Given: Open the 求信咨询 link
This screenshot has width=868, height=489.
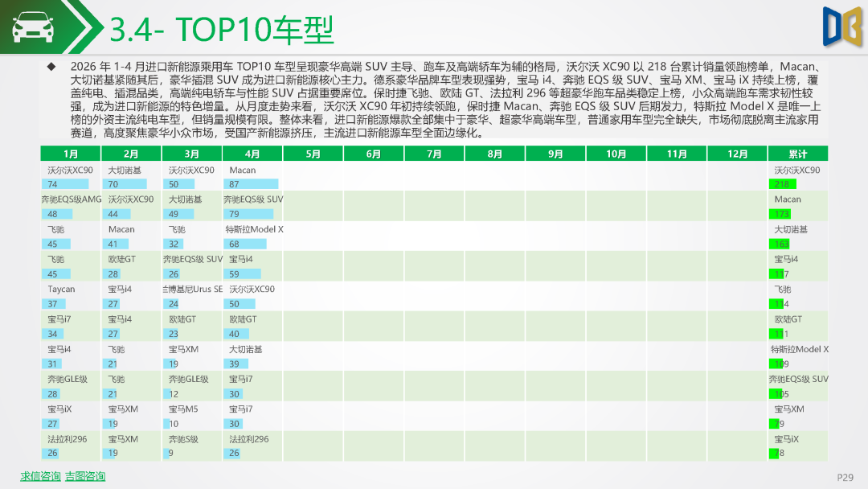Looking at the screenshot, I should pos(40,475).
